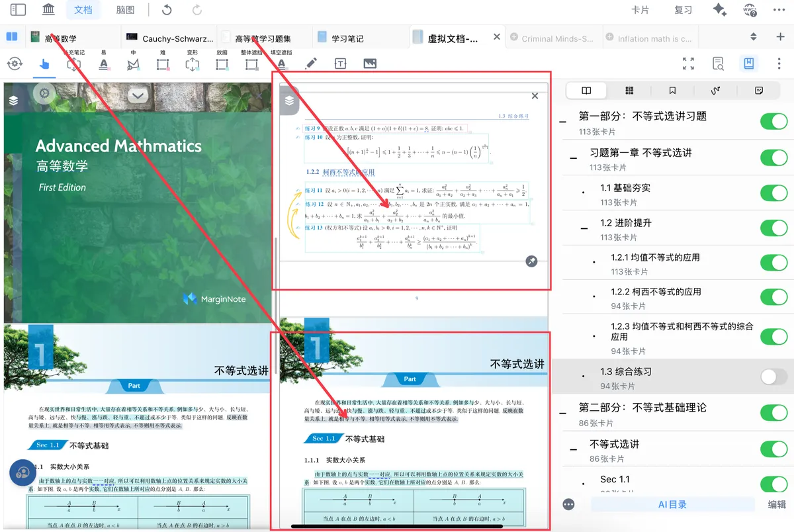Click the layers icon on the left document

13,101
